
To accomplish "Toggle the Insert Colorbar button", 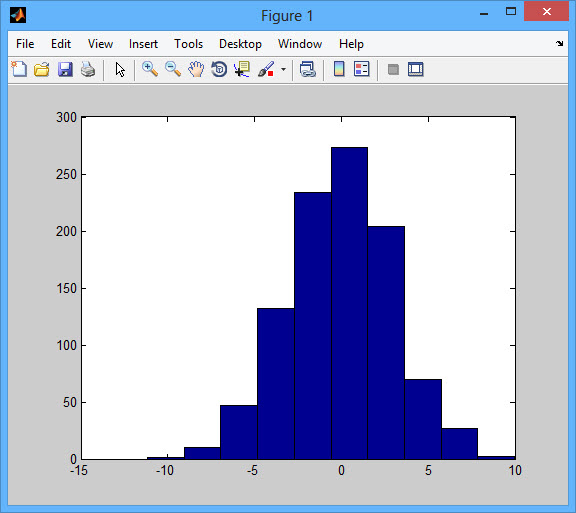I will coord(339,69).
